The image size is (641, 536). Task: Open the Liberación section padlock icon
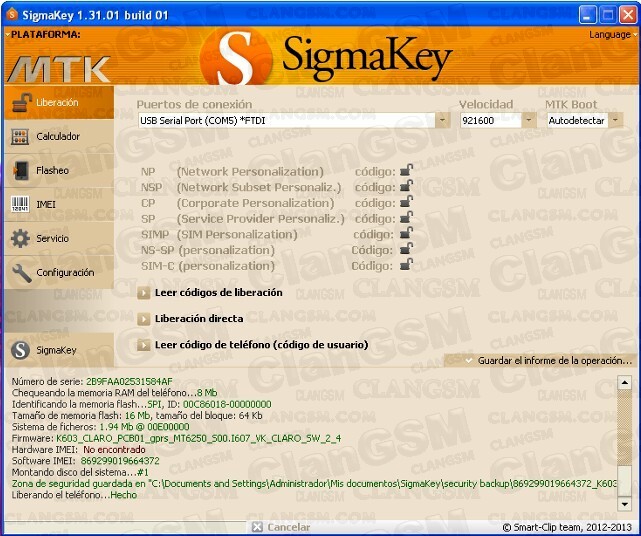pyautogui.click(x=21, y=102)
